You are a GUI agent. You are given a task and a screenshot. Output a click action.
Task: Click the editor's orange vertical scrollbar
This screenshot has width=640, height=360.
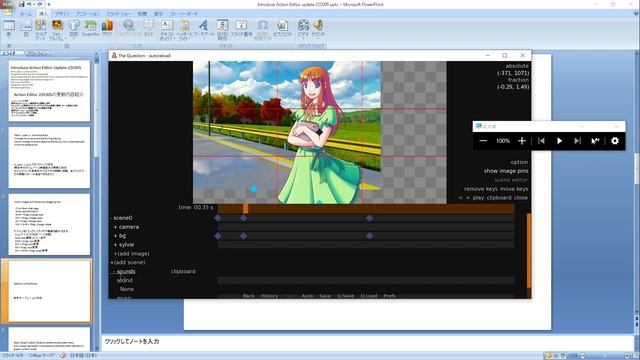click(x=529, y=251)
